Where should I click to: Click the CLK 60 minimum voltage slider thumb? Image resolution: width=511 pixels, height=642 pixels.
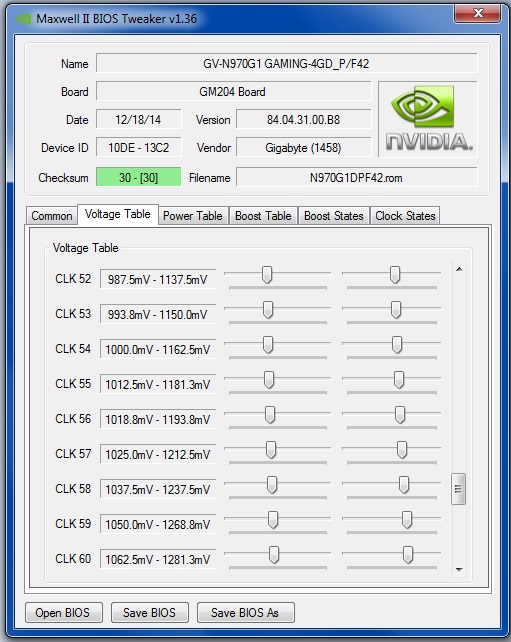click(x=274, y=555)
